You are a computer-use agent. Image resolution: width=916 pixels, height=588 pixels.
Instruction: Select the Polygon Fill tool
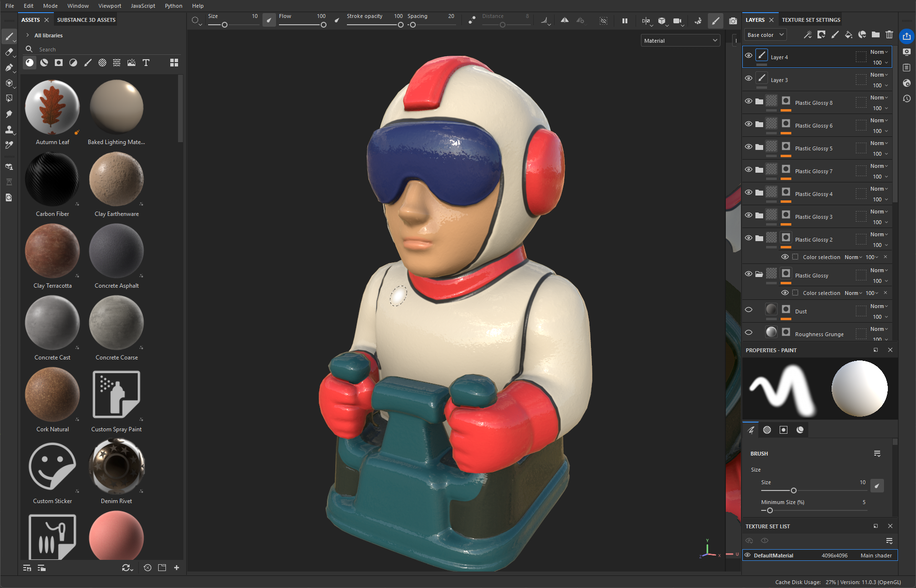(x=9, y=83)
